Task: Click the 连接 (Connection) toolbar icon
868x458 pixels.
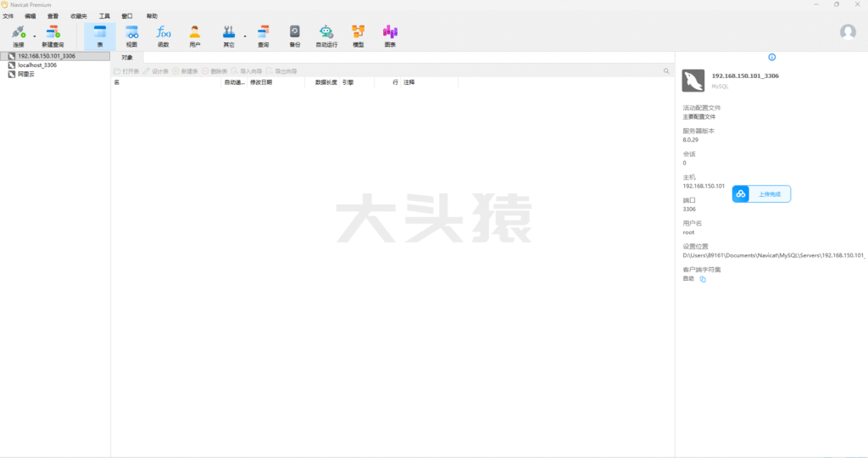Action: click(x=18, y=34)
